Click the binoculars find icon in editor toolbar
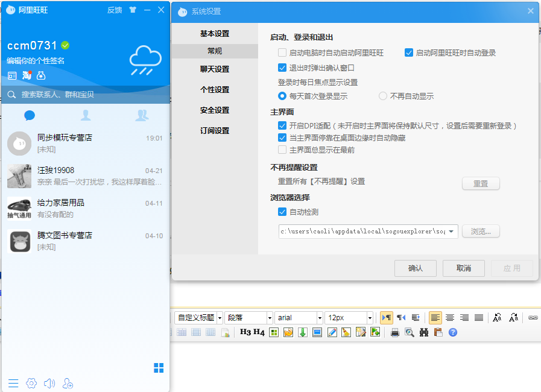Screen dimensions: 541x392 pyautogui.click(x=424, y=333)
